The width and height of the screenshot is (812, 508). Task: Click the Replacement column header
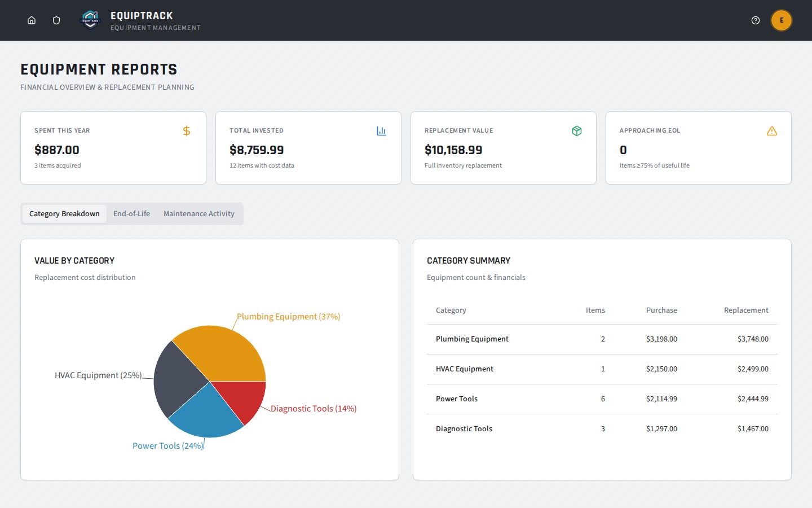(746, 310)
